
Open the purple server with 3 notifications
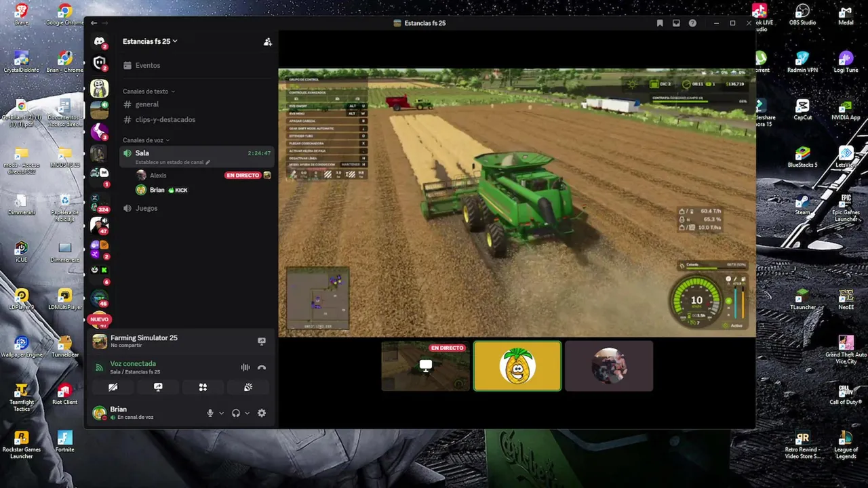100,131
